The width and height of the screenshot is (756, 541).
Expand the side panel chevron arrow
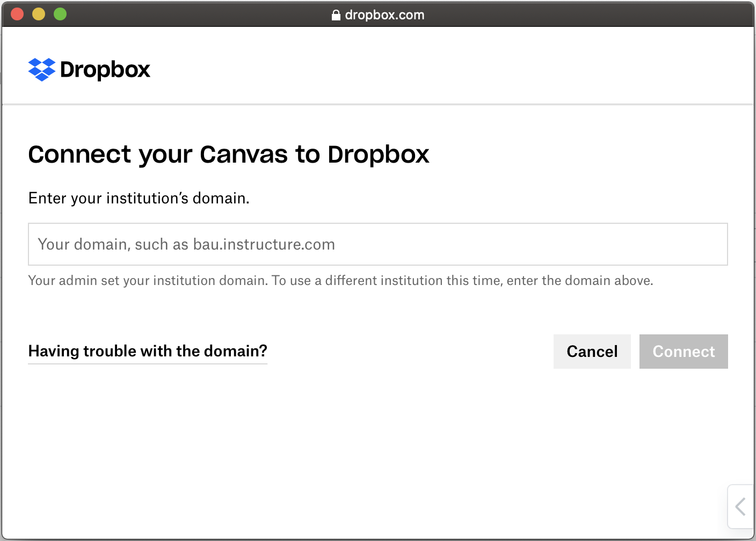[740, 506]
